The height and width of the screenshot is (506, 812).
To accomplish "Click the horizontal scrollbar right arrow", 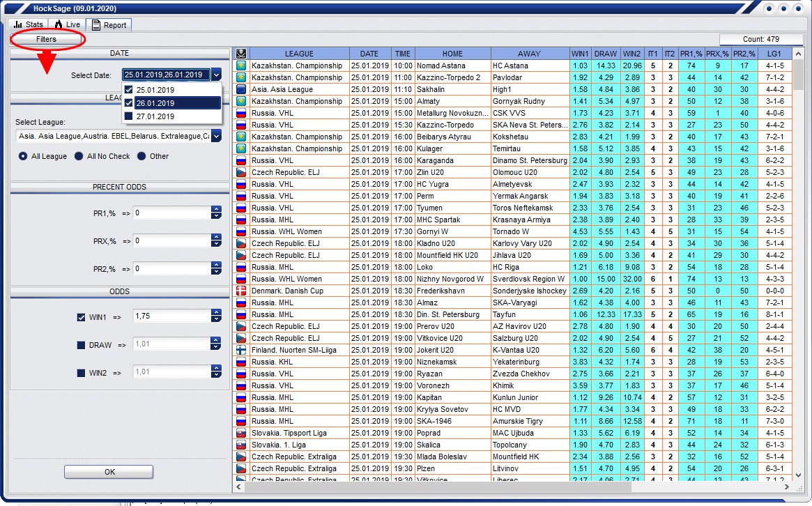I will [787, 487].
